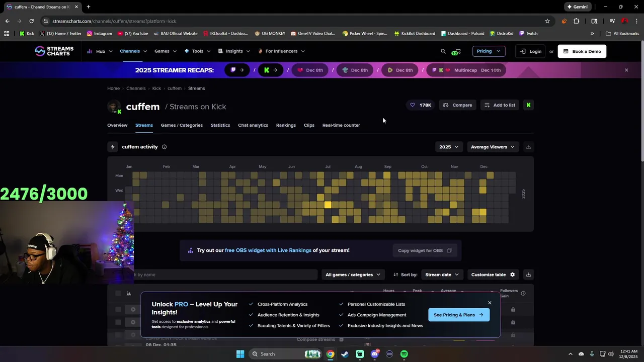Open the site search magnifier icon
Image resolution: width=644 pixels, height=362 pixels.
click(443, 51)
